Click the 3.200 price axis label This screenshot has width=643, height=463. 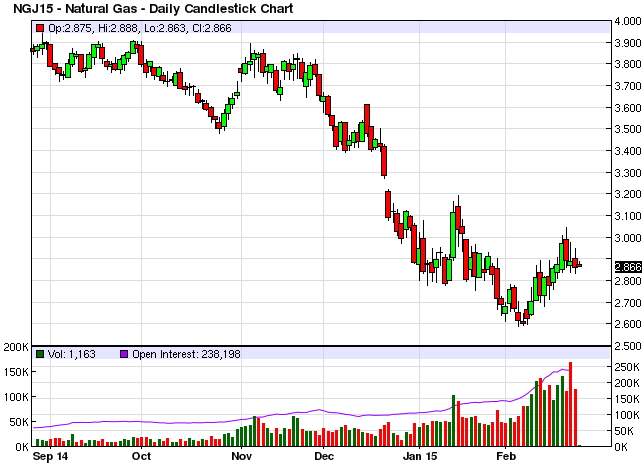(x=628, y=194)
